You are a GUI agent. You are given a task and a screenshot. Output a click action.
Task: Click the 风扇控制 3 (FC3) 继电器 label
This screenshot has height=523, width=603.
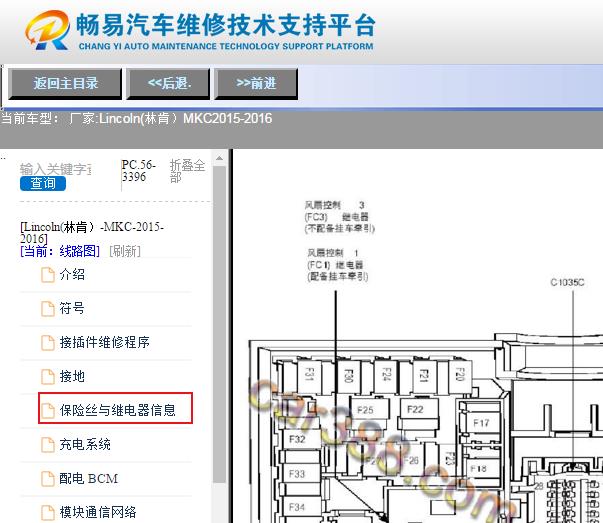click(340, 217)
